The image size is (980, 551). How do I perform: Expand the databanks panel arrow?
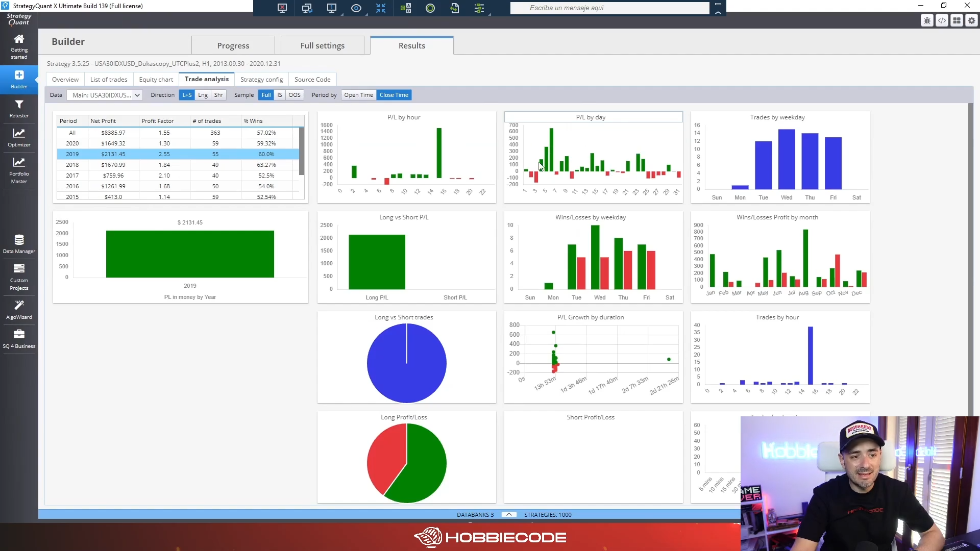tap(509, 514)
